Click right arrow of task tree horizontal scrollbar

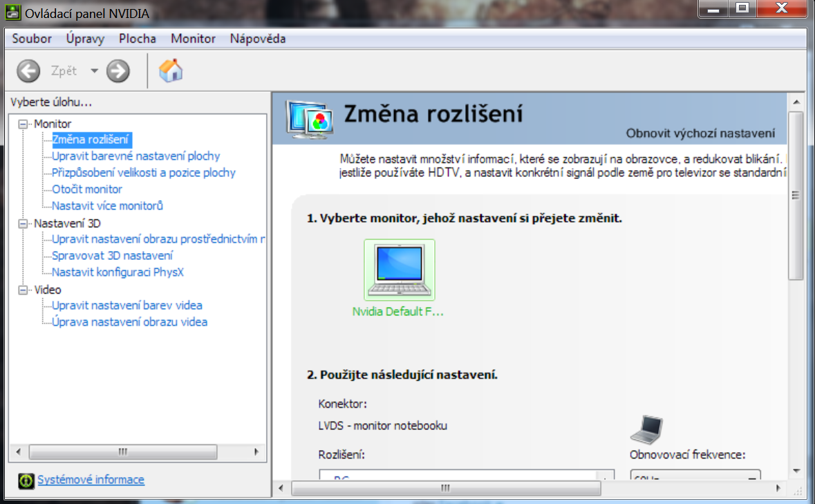pos(256,452)
